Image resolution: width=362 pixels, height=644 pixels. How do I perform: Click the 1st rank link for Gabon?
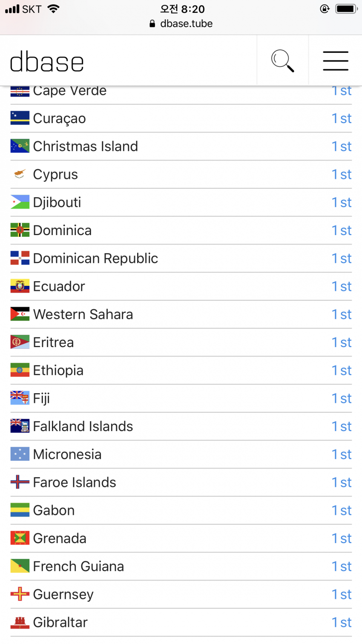point(342,510)
